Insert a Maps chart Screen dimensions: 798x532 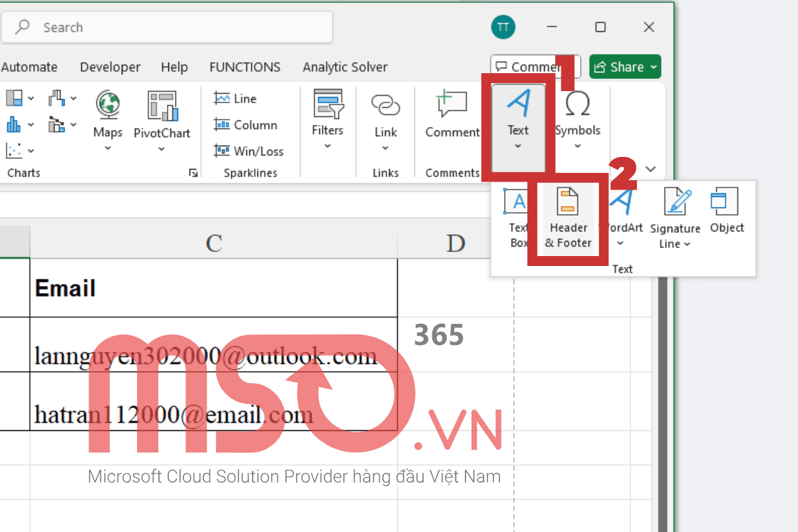pos(107,120)
